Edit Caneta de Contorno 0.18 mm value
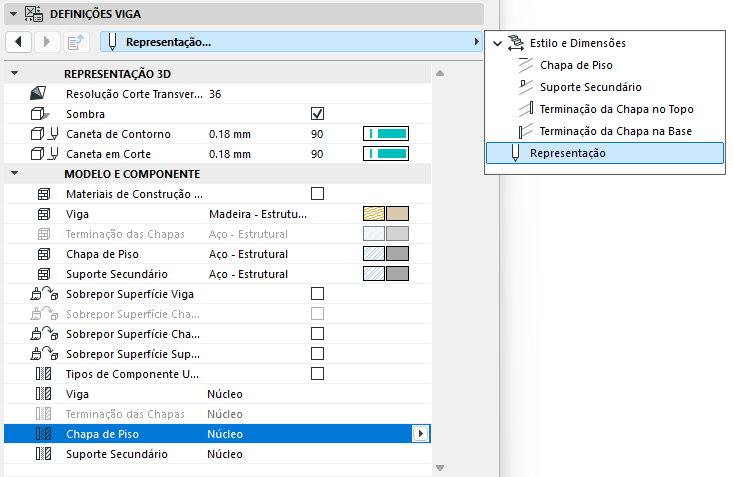This screenshot has height=477, width=733. [230, 134]
